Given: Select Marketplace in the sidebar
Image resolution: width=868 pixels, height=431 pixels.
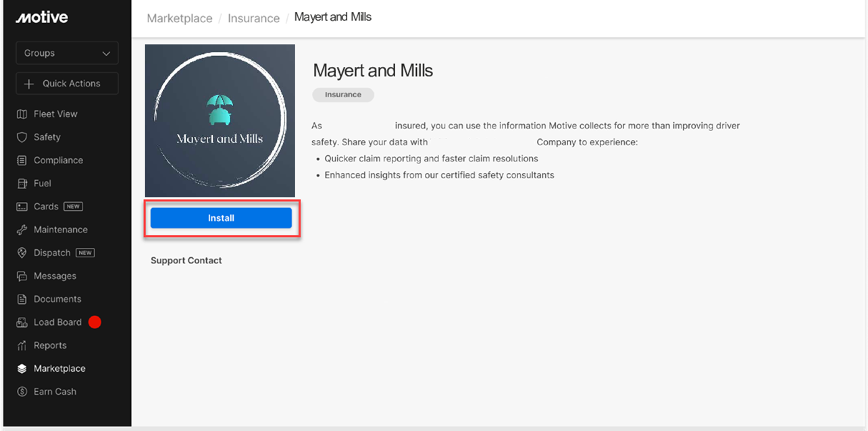Looking at the screenshot, I should [x=59, y=369].
